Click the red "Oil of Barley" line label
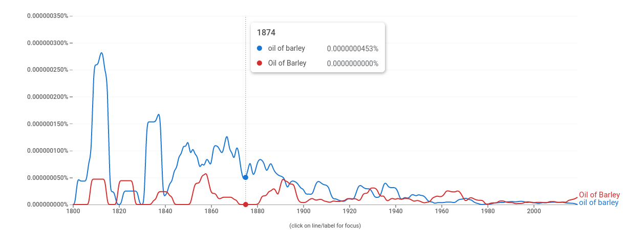Viewport: 644px width, 244px height. (x=599, y=195)
